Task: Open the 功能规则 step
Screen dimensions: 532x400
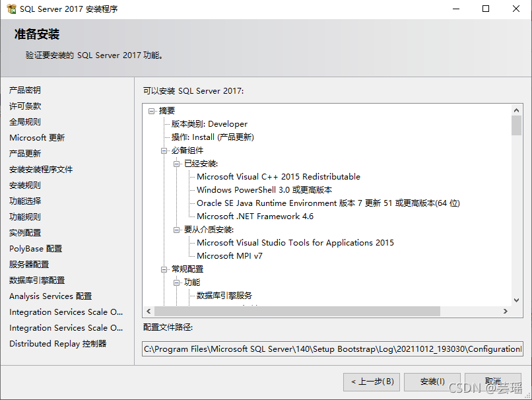Action: pos(25,217)
